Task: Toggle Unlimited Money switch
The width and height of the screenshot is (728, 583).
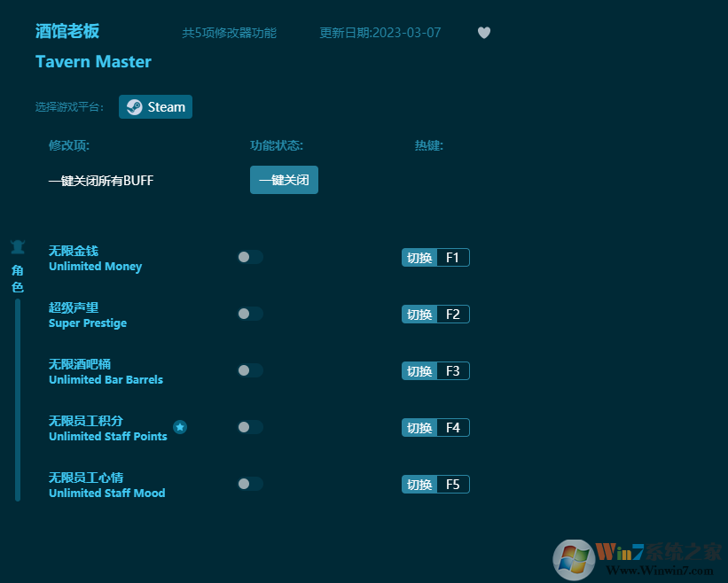Action: tap(250, 257)
